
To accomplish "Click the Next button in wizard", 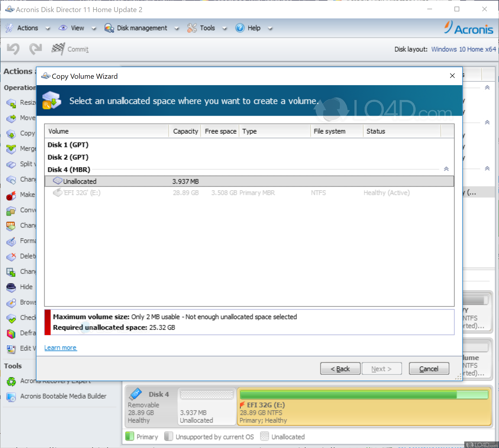I will (381, 369).
